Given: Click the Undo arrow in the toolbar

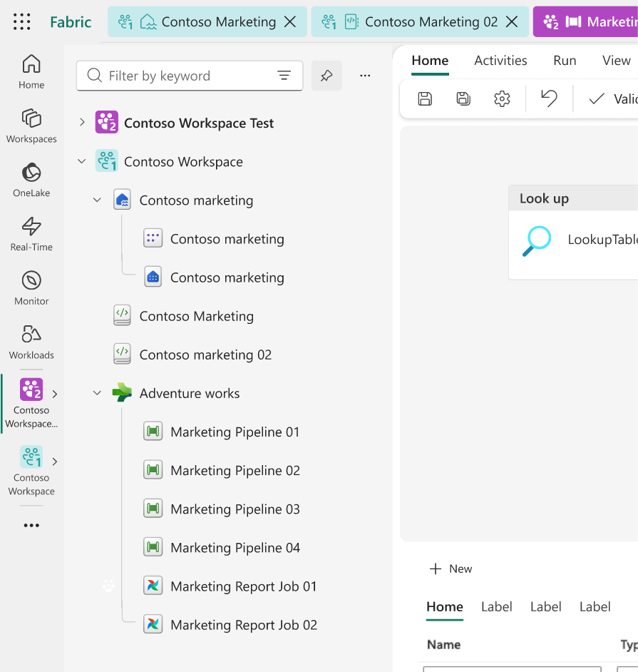Looking at the screenshot, I should tap(549, 99).
